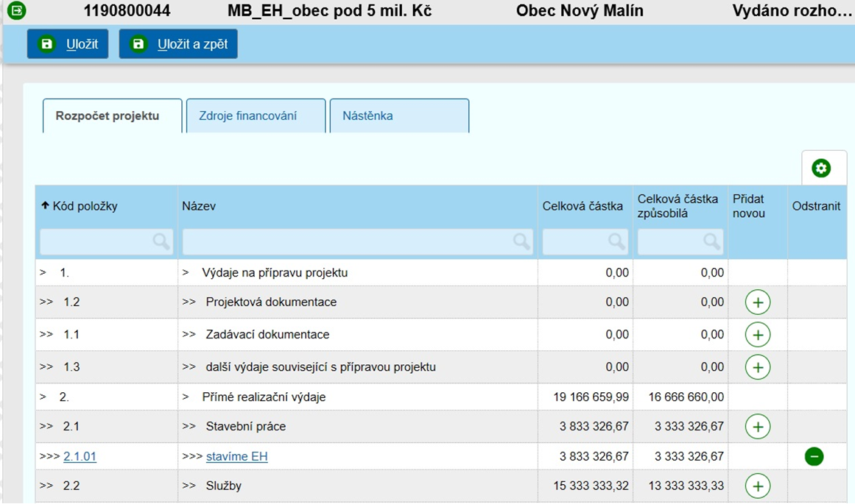This screenshot has width=855, height=504.
Task: Add new item under Projektová dokumentace
Action: (x=758, y=302)
